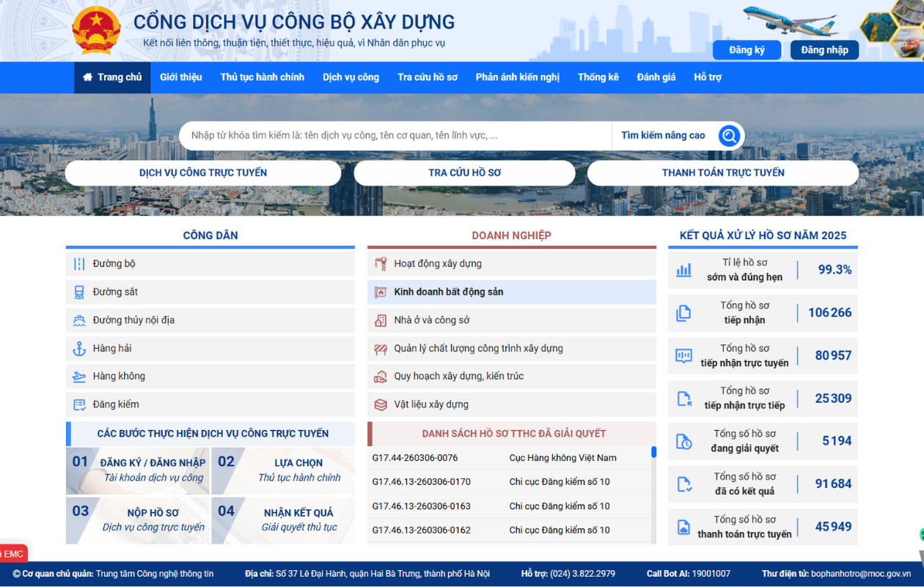924x587 pixels.
Task: Click the Vật liệu xây dựng category icon
Action: [381, 404]
